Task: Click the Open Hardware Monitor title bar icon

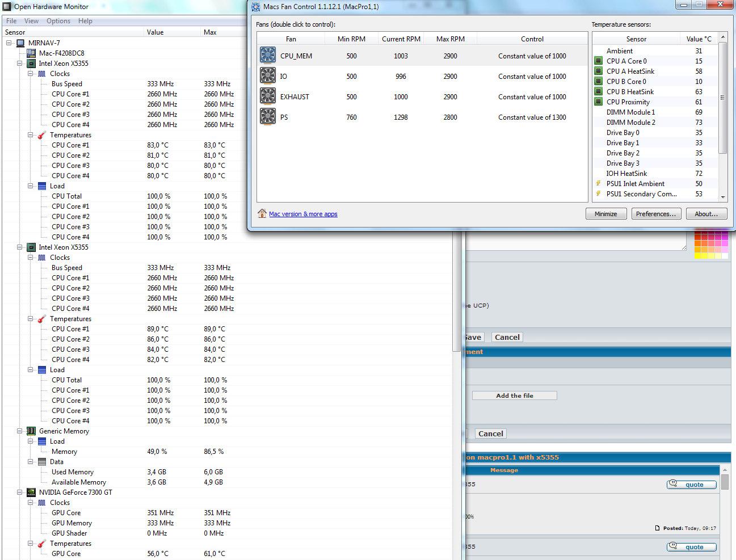Action: coord(7,7)
